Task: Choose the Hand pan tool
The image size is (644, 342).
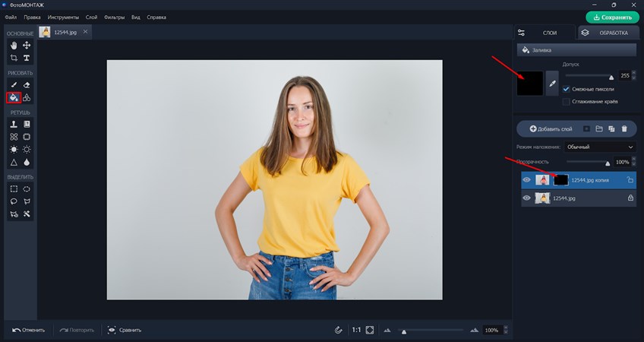Action: [x=14, y=46]
